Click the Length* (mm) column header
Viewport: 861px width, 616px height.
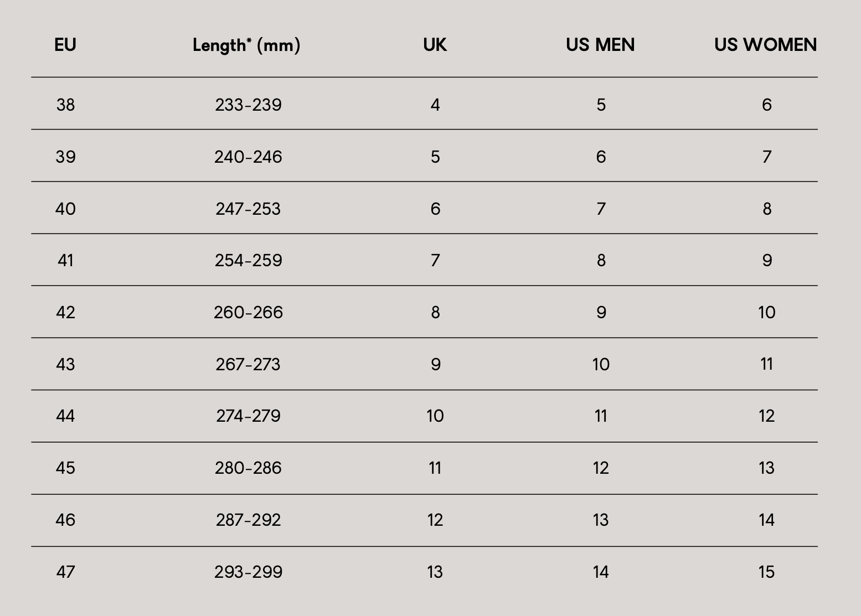pos(246,45)
